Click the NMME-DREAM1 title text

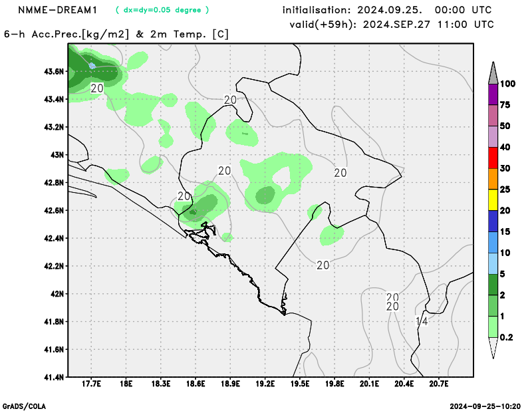click(57, 10)
